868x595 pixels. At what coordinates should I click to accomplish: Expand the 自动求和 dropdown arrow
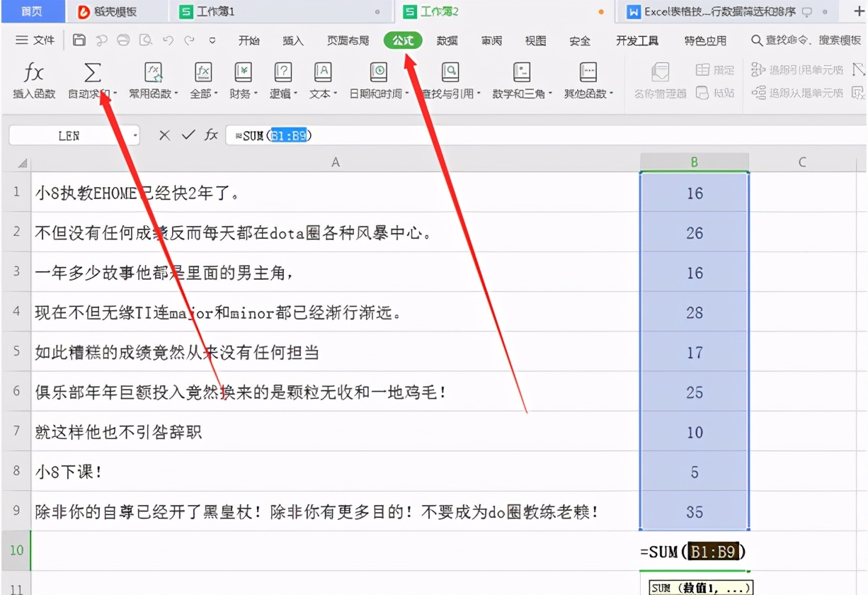point(115,93)
